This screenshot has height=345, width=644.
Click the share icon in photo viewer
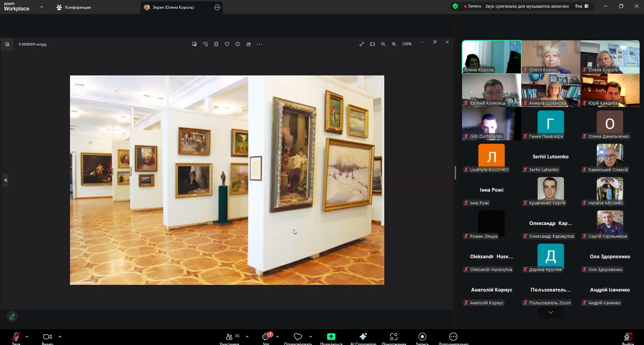tap(249, 44)
